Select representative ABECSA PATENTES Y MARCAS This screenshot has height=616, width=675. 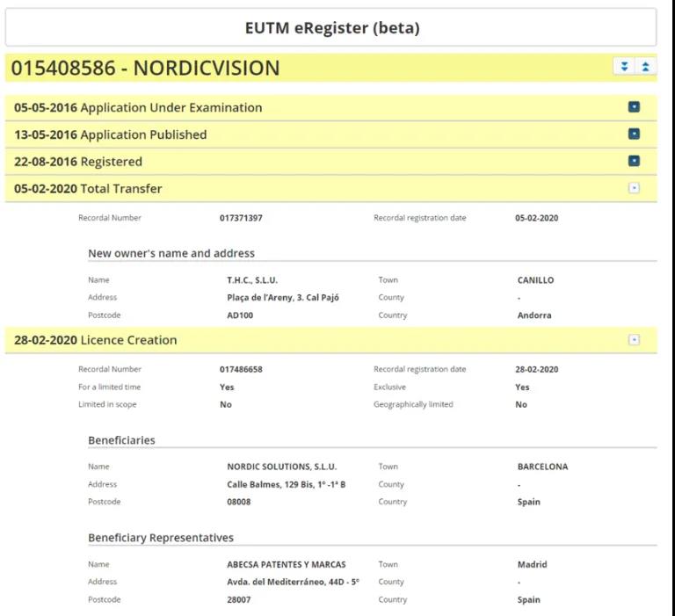pos(287,564)
